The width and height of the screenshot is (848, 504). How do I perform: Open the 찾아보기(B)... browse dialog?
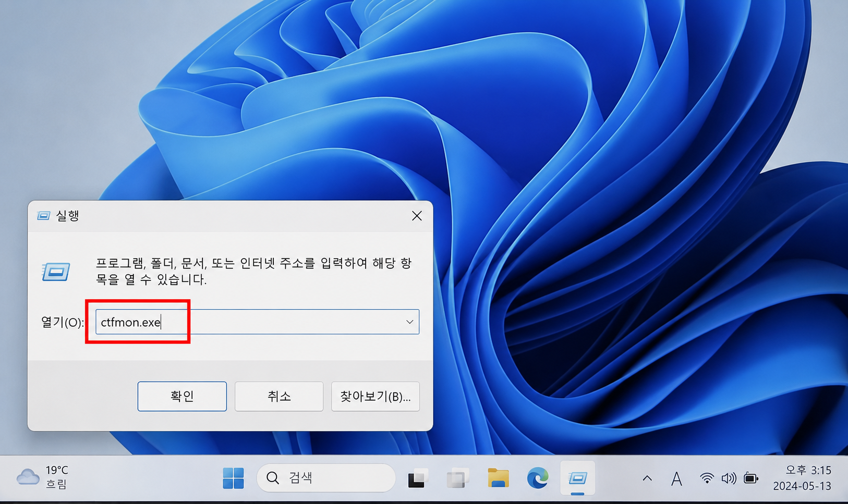[375, 396]
